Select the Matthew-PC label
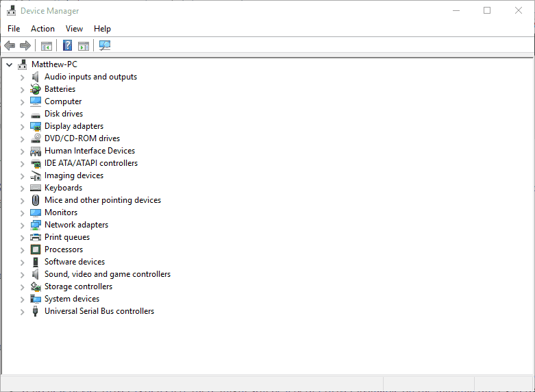 click(54, 64)
